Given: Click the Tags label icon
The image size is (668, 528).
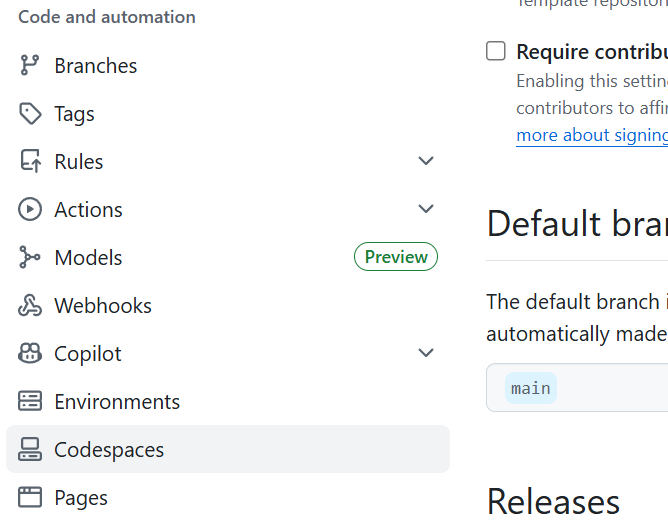Looking at the screenshot, I should (30, 114).
